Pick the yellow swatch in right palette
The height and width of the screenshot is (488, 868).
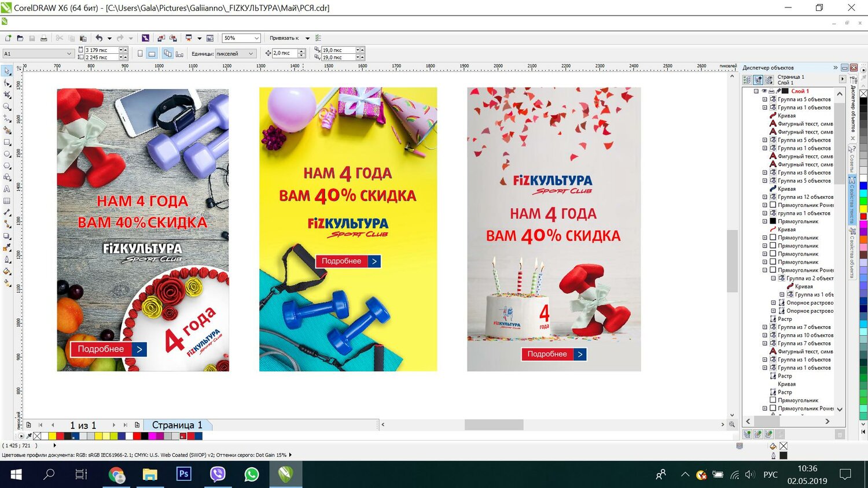[863, 209]
